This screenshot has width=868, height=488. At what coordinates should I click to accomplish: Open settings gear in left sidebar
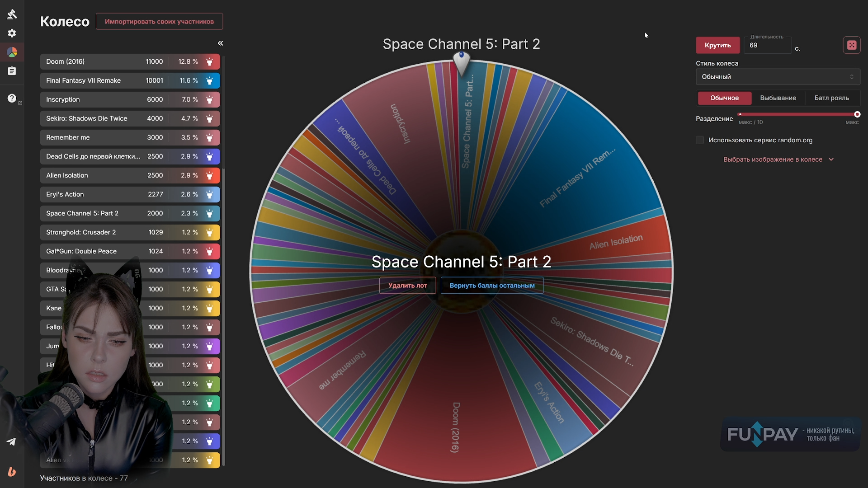click(12, 33)
